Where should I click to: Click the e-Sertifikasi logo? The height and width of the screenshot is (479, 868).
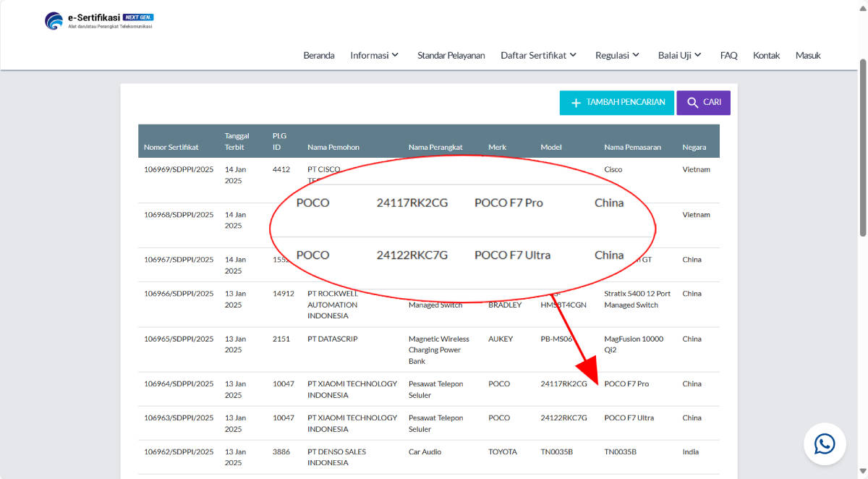pos(99,20)
